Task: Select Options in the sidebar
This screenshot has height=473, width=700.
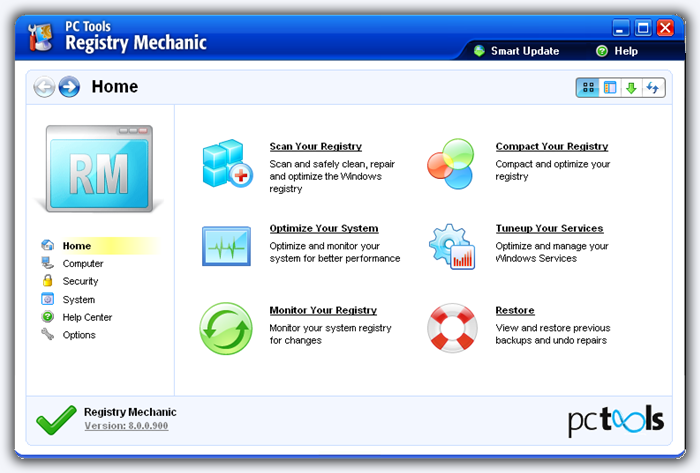Action: [79, 335]
